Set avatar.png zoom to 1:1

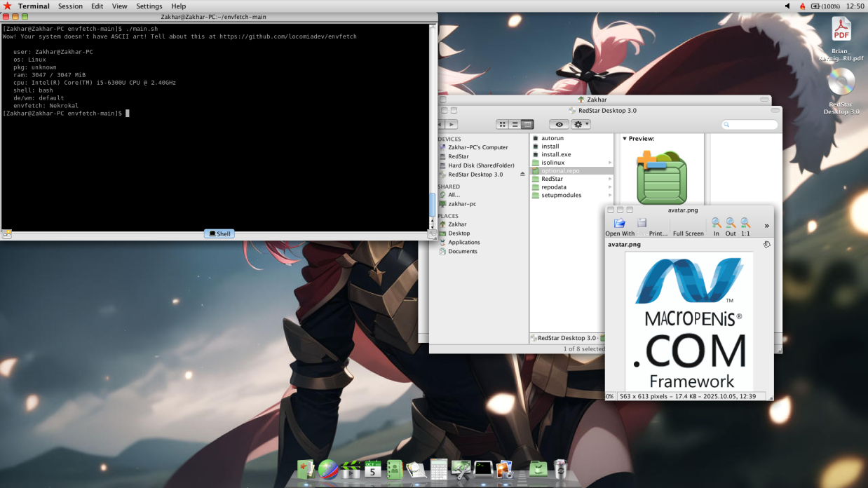pos(745,227)
